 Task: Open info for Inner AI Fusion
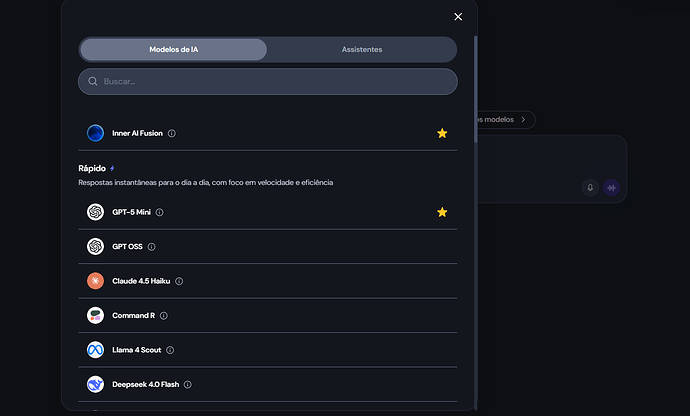pyautogui.click(x=172, y=133)
